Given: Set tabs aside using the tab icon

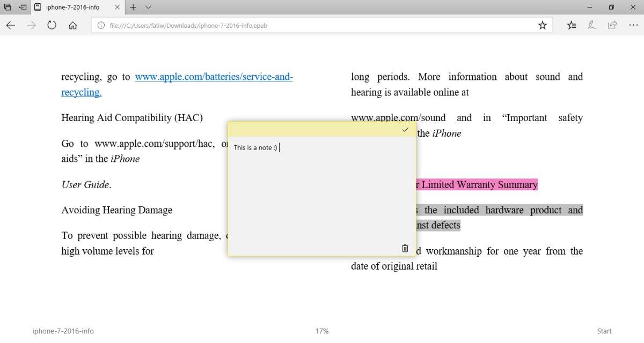Looking at the screenshot, I should [x=22, y=8].
